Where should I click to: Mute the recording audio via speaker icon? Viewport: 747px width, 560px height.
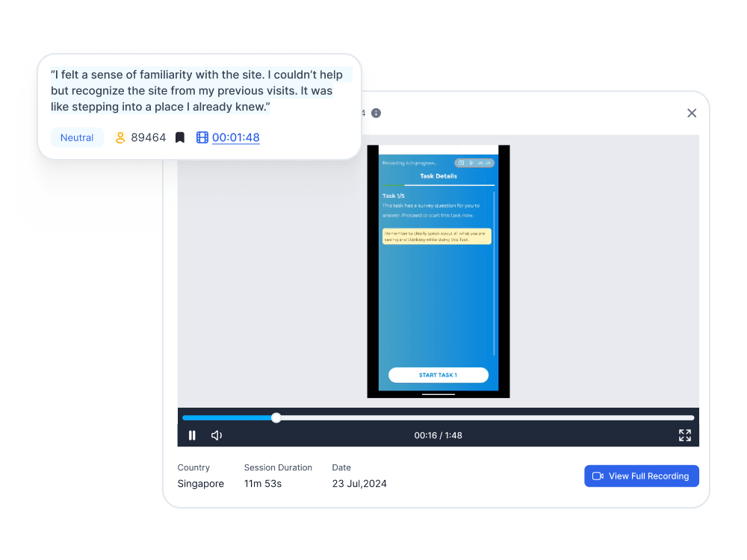tap(217, 435)
